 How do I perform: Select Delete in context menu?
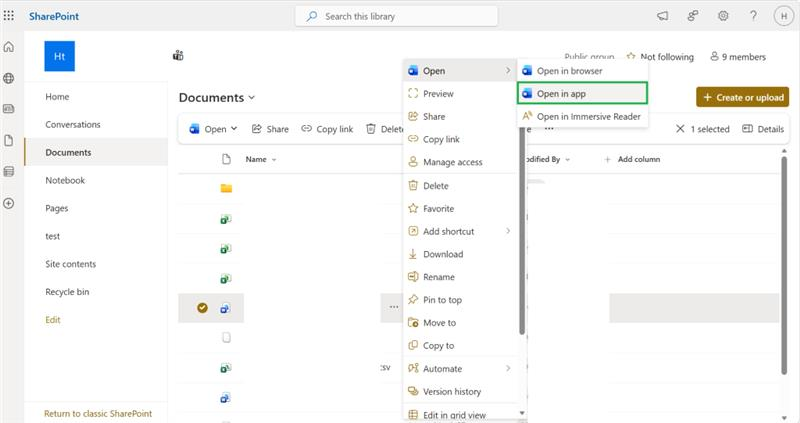[459, 186]
